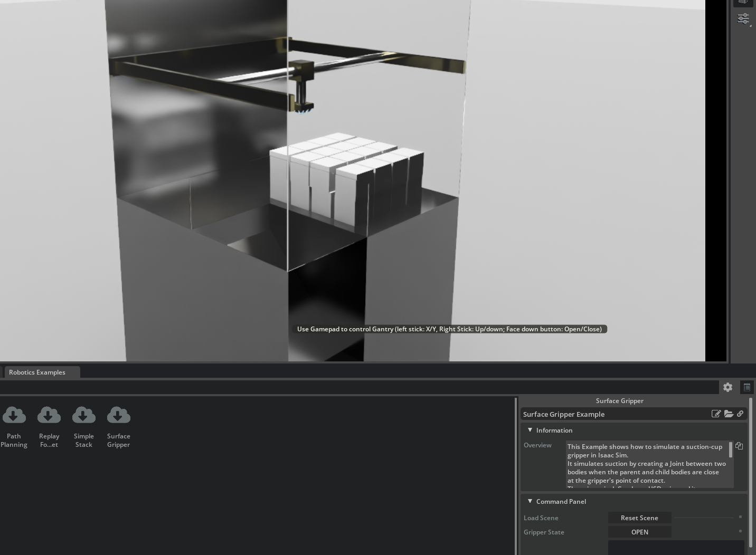Collapse the Information section
This screenshot has height=555, width=756.
click(530, 430)
